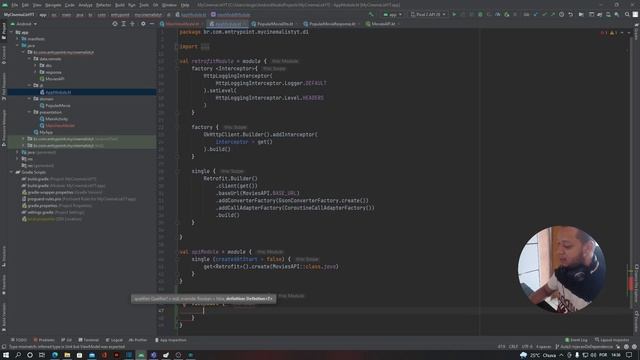This screenshot has height=360, width=640.
Task: Open the Build menu
Action: [120, 5]
